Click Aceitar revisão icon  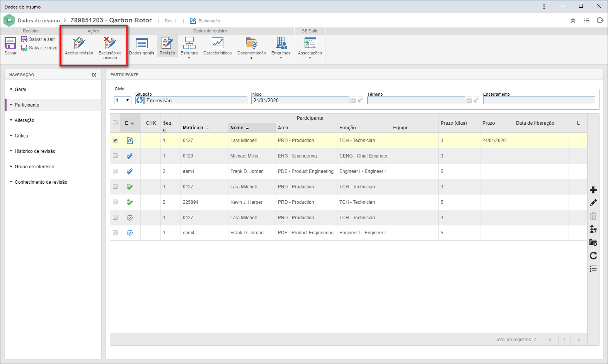[79, 43]
